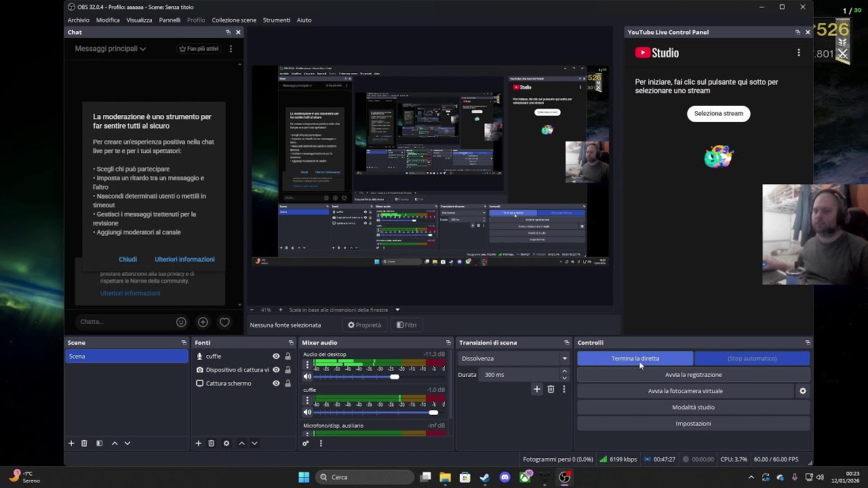Image resolution: width=868 pixels, height=488 pixels.
Task: Toggle the Fan più attivi chip
Action: click(x=199, y=49)
